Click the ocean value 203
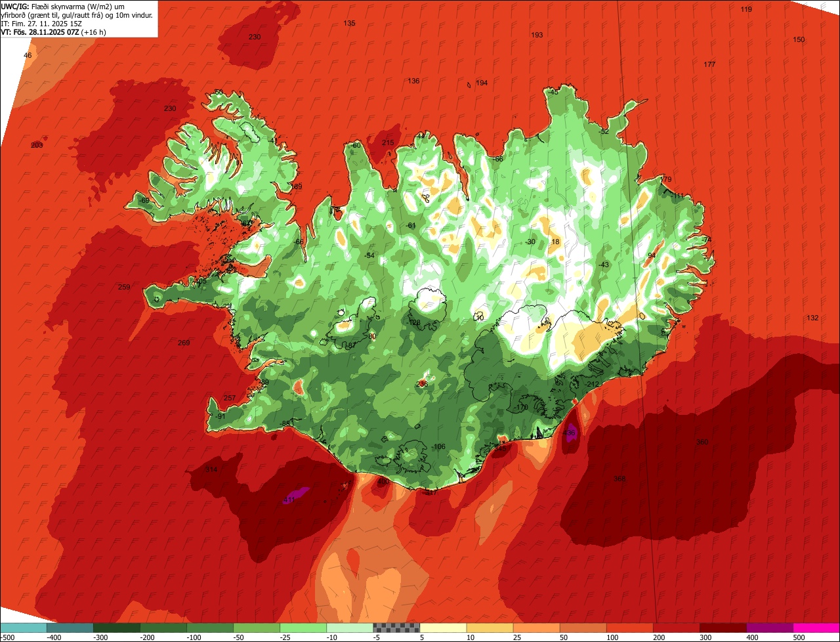Viewport: 840px width, 642px height. tap(37, 144)
